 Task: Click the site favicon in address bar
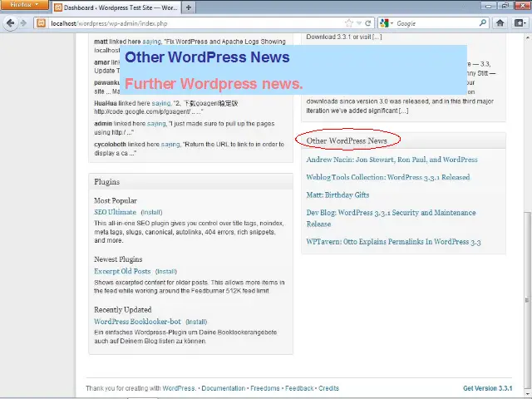(41, 23)
